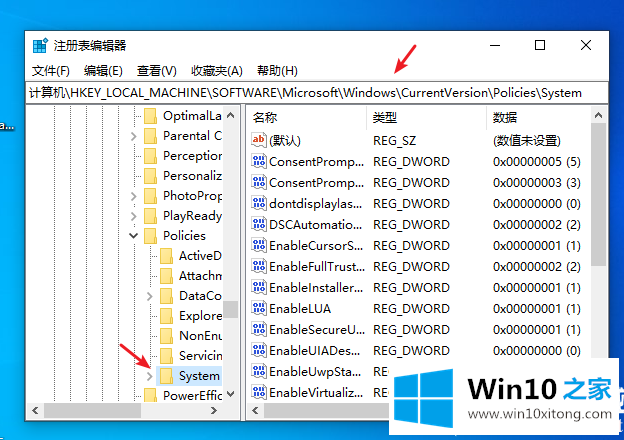The width and height of the screenshot is (624, 440).
Task: Click the registry path address bar
Action: [317, 93]
